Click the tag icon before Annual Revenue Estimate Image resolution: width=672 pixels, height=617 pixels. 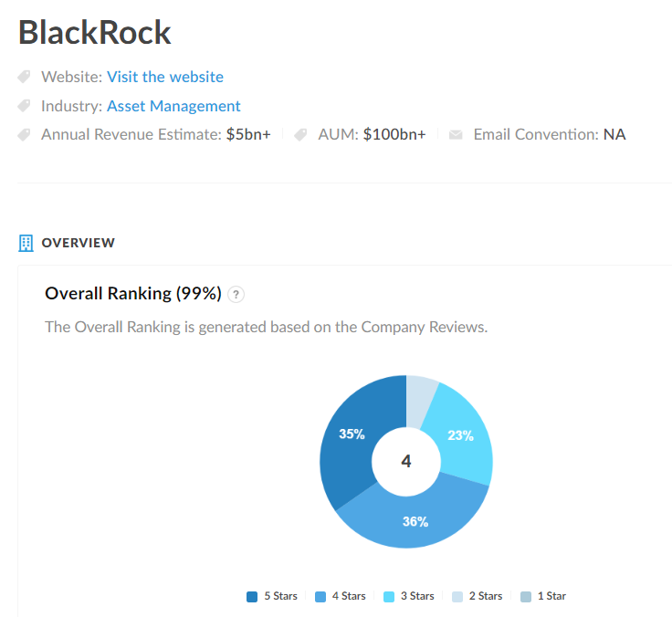pos(25,135)
